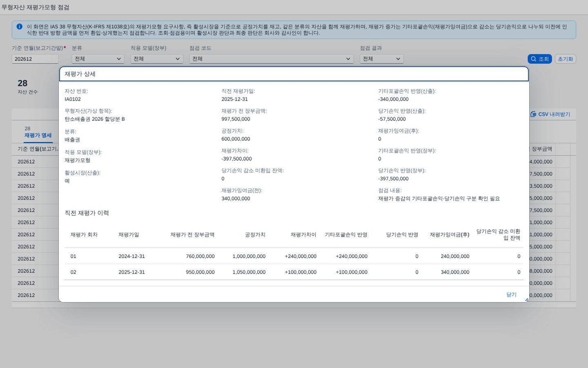Click the 재평가잉여금(전) value 340,000,000
This screenshot has width=588, height=368.
tap(236, 198)
